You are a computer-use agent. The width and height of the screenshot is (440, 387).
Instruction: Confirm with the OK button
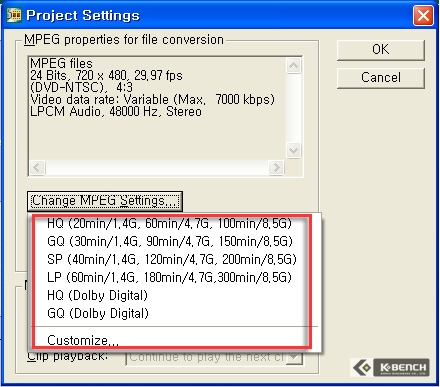381,50
